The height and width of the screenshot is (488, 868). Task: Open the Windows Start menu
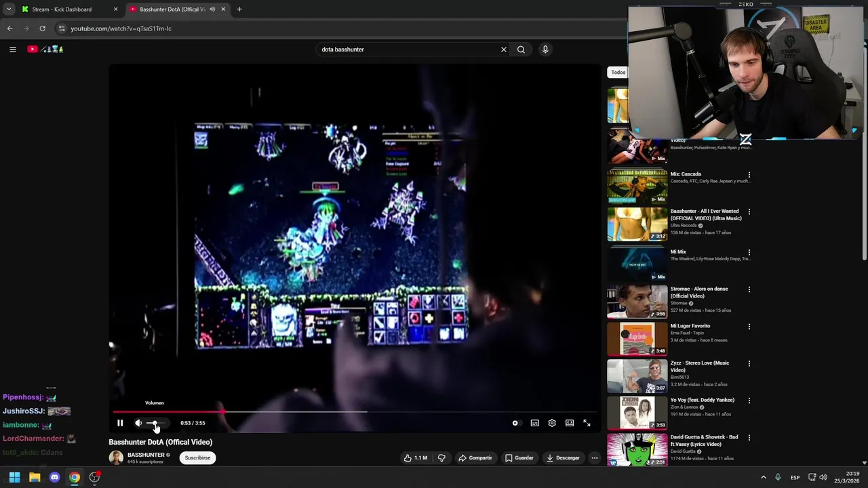(14, 477)
